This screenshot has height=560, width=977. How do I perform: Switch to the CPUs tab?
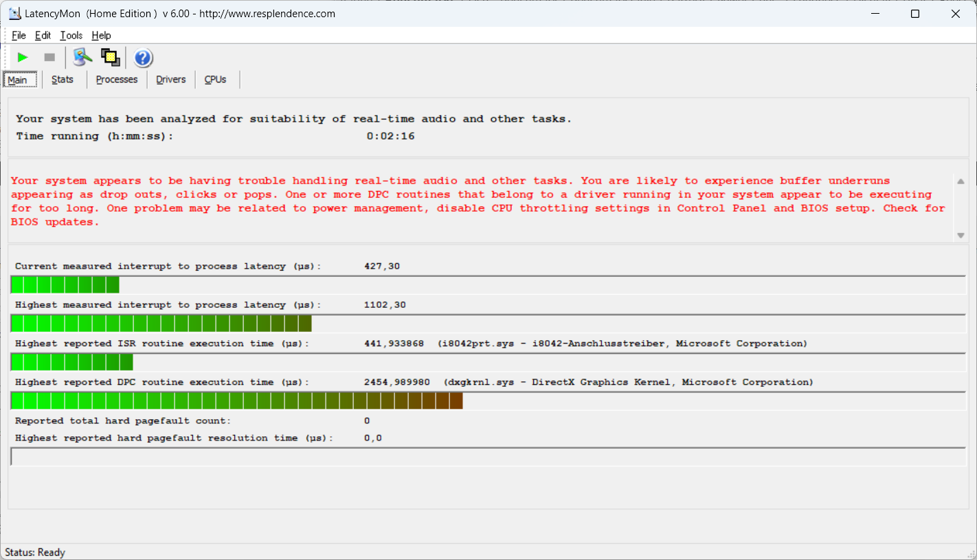(216, 80)
